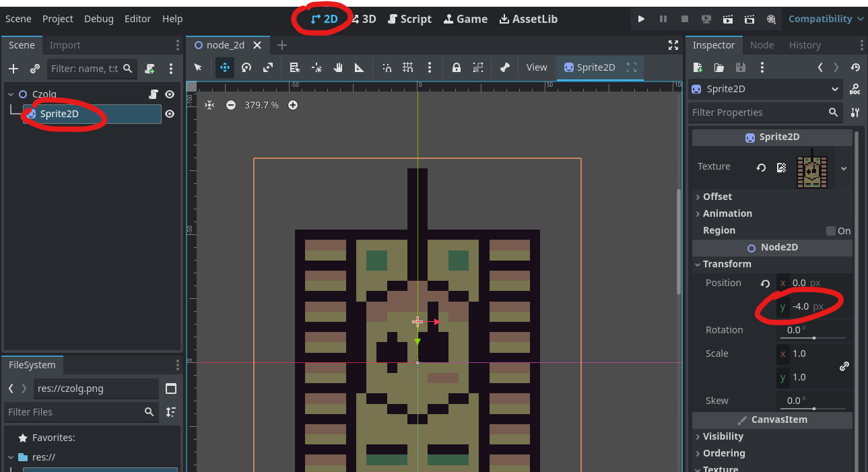Enable the Region On checkbox

click(x=831, y=231)
